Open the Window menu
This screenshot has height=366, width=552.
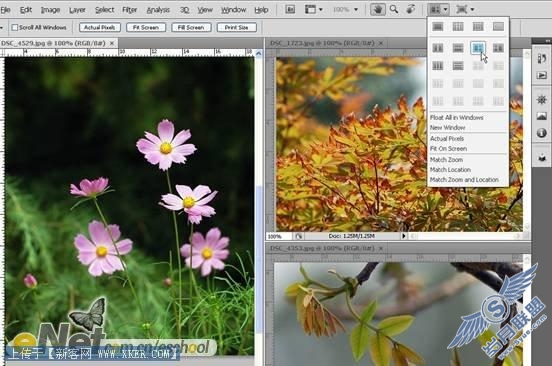(233, 10)
